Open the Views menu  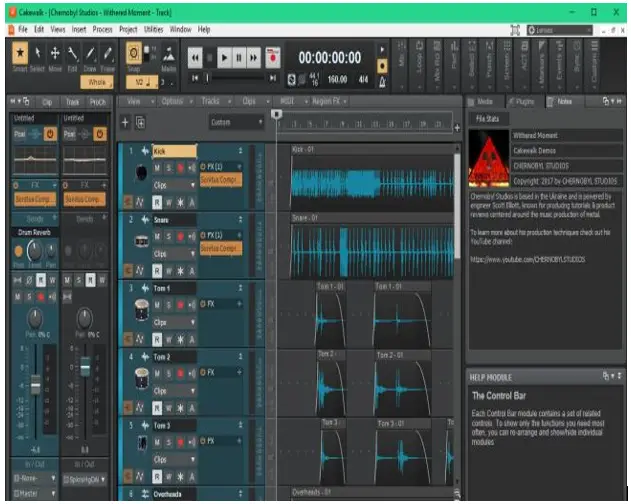pyautogui.click(x=58, y=30)
